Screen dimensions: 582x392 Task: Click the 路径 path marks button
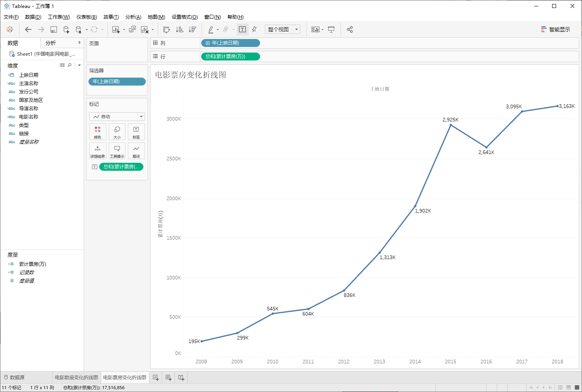(136, 151)
